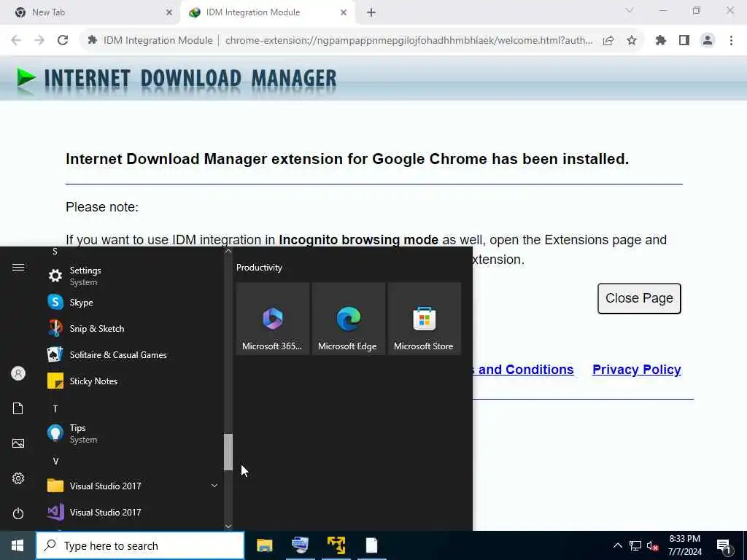The image size is (747, 560).
Task: Go forward in browser history
Action: [x=39, y=40]
